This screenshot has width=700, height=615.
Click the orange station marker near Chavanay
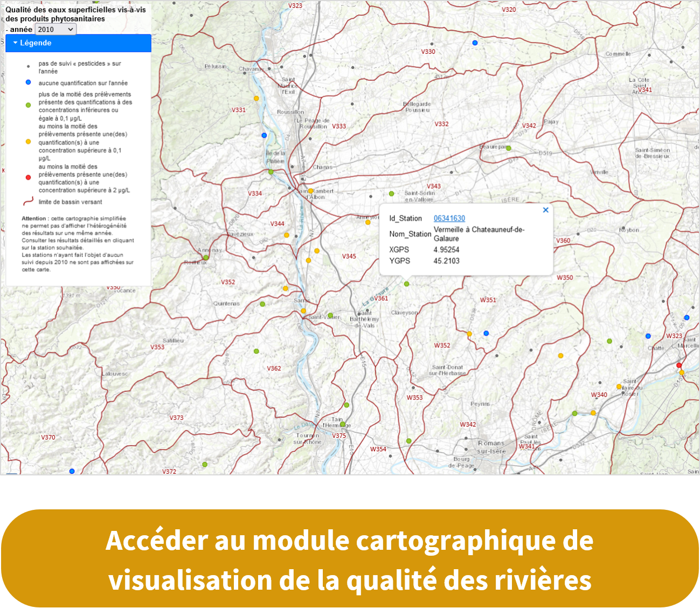point(256,99)
